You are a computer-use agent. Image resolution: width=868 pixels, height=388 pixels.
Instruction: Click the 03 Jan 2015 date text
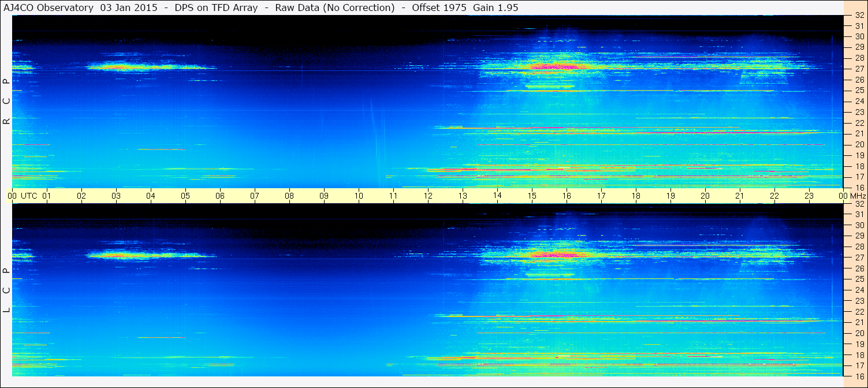128,8
